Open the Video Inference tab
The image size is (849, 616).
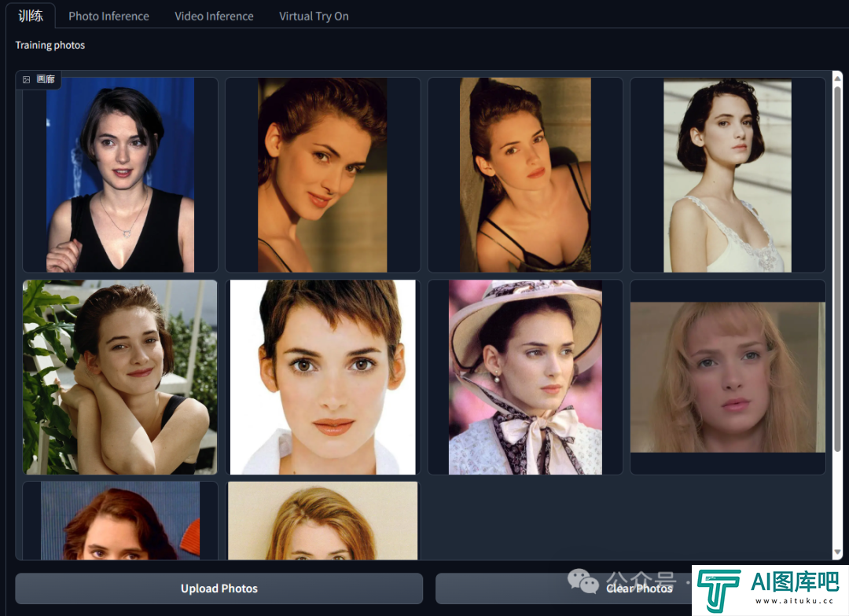point(214,16)
